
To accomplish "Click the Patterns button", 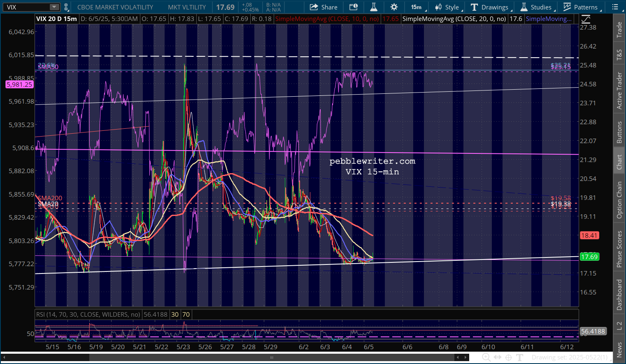I will point(582,7).
